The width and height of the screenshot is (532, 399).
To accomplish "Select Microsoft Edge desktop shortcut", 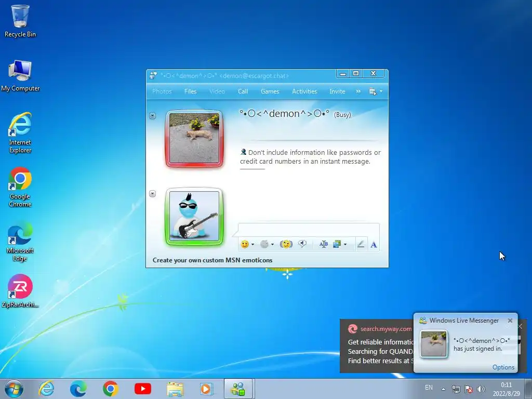I will point(20,241).
